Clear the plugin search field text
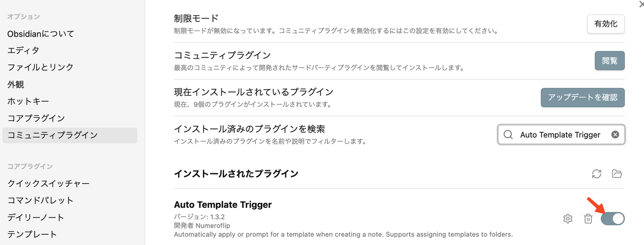The width and height of the screenshot is (644, 245). 615,134
